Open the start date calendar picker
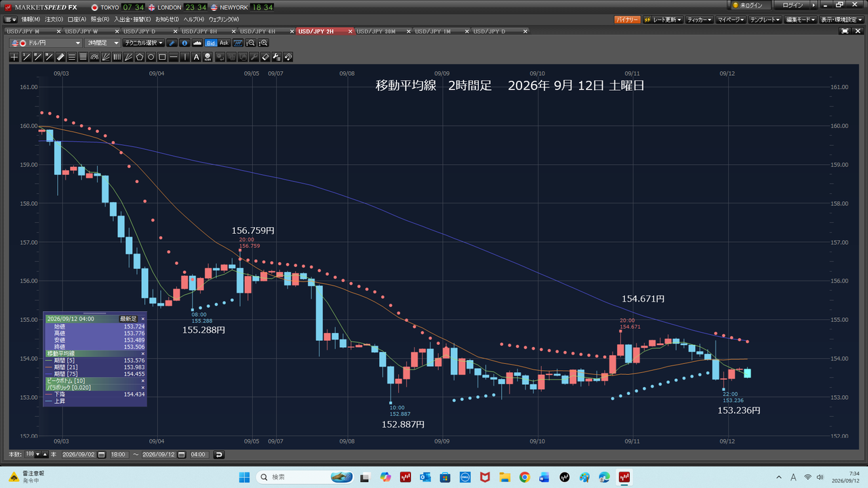The height and width of the screenshot is (488, 868). tap(101, 455)
